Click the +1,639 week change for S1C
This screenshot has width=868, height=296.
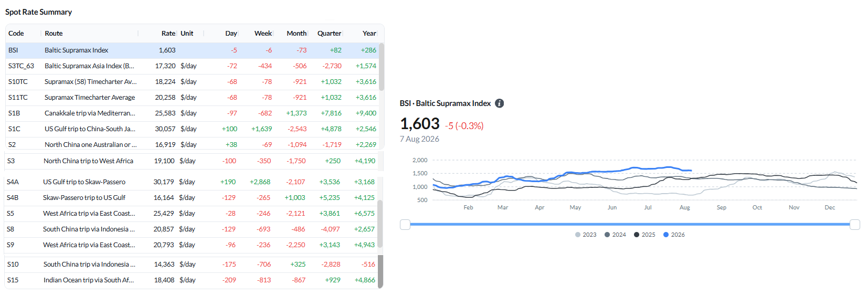(x=261, y=129)
